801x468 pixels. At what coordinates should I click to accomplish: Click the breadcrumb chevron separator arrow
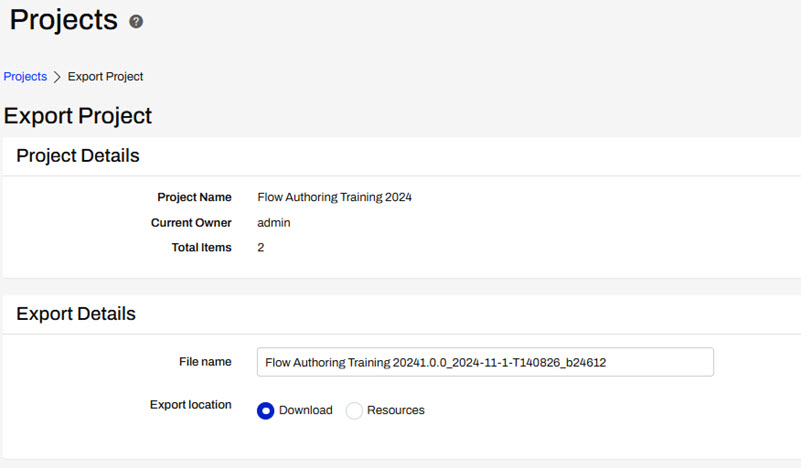click(x=57, y=77)
